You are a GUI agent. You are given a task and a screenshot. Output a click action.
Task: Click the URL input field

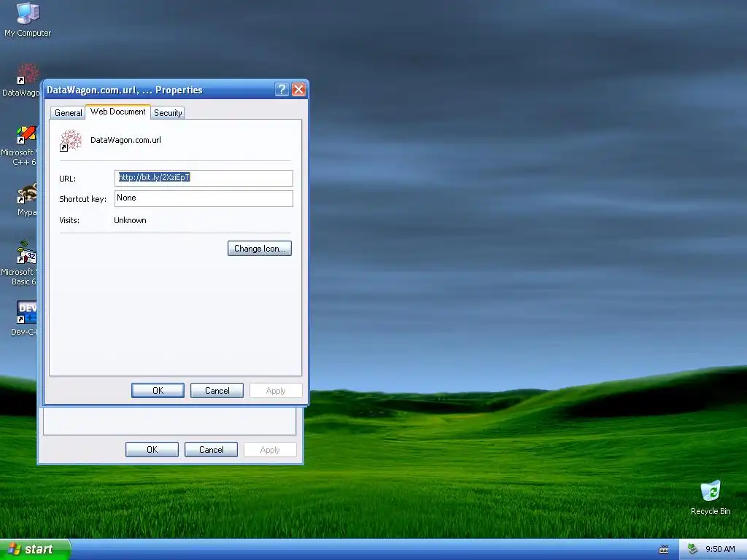point(204,178)
